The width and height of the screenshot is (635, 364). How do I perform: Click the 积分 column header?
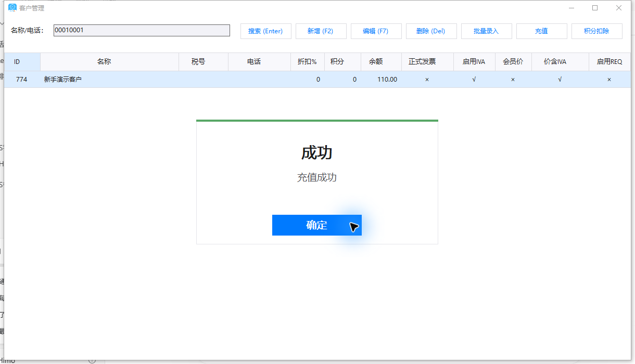[342, 62]
